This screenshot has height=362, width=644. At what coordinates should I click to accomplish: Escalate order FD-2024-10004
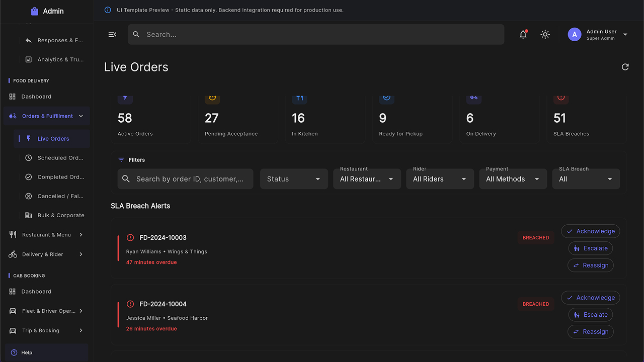tap(591, 315)
